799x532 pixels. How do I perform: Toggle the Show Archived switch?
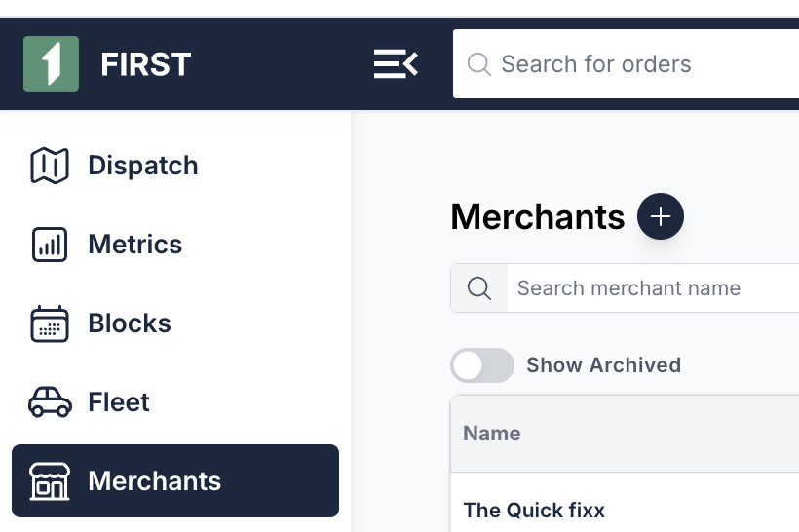[x=482, y=365]
